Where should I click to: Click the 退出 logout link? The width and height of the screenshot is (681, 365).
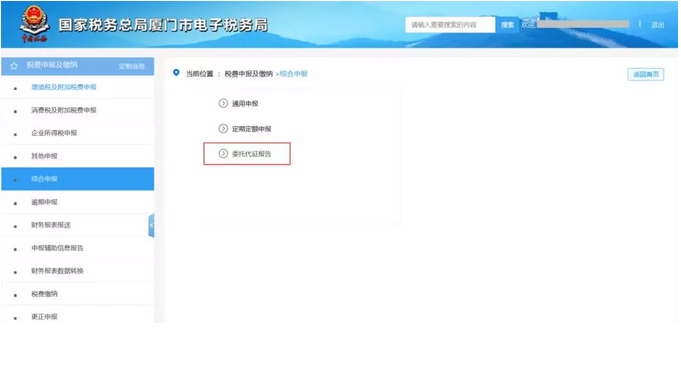tap(658, 25)
